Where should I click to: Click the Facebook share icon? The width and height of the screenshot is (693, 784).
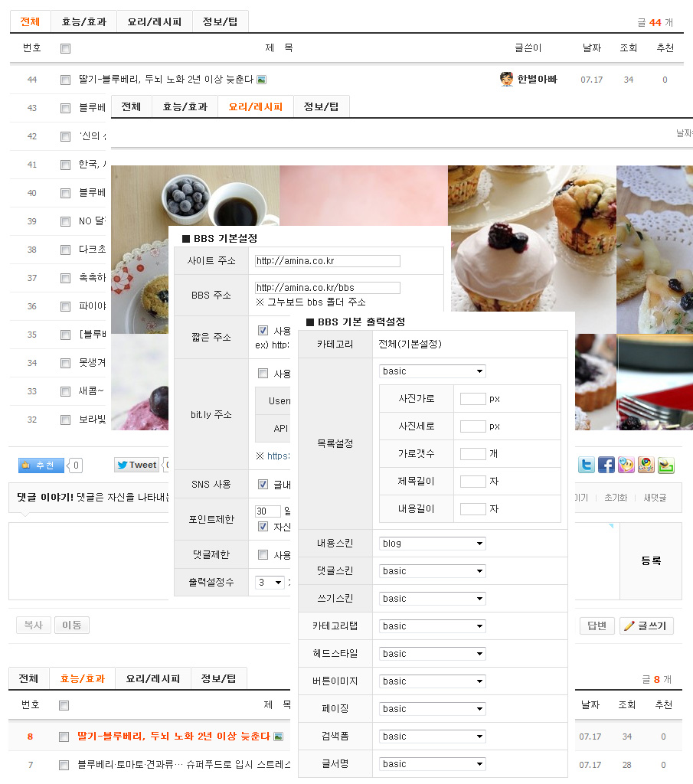coord(606,465)
